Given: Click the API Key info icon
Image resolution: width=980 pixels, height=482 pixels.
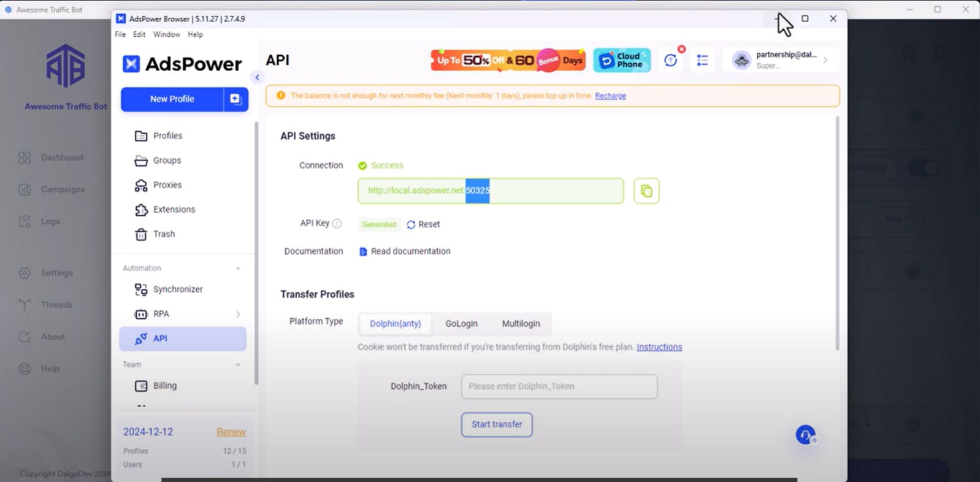Looking at the screenshot, I should [x=337, y=224].
